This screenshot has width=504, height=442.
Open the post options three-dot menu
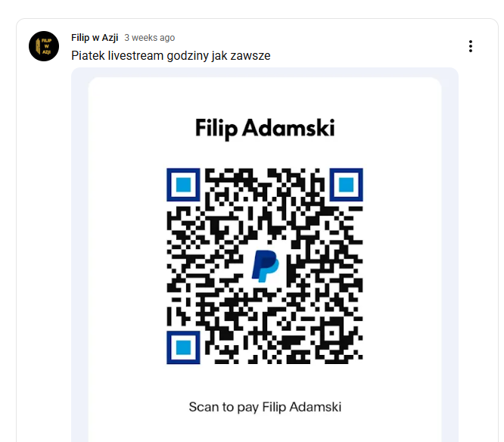470,46
